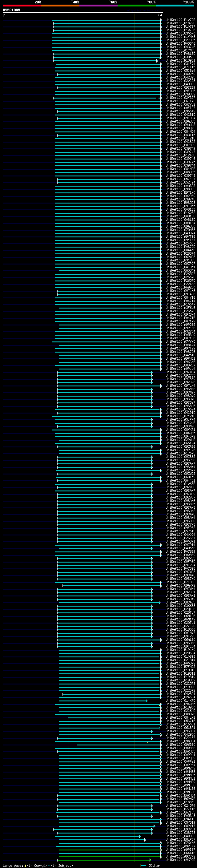This screenshot has width=197, height=868.
Task: Select label UniRef100_O65194
Action: (180, 443)
